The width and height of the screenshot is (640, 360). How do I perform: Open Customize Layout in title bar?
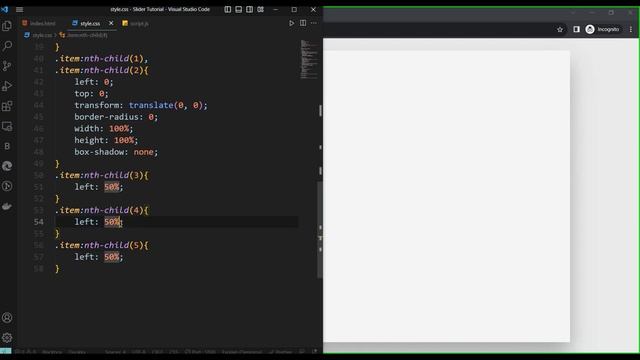tap(260, 9)
